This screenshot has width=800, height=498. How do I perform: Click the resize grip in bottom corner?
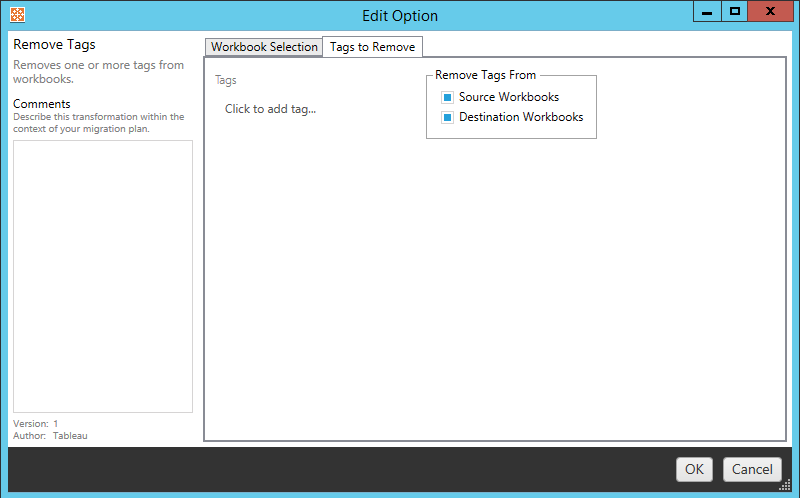(x=785, y=484)
